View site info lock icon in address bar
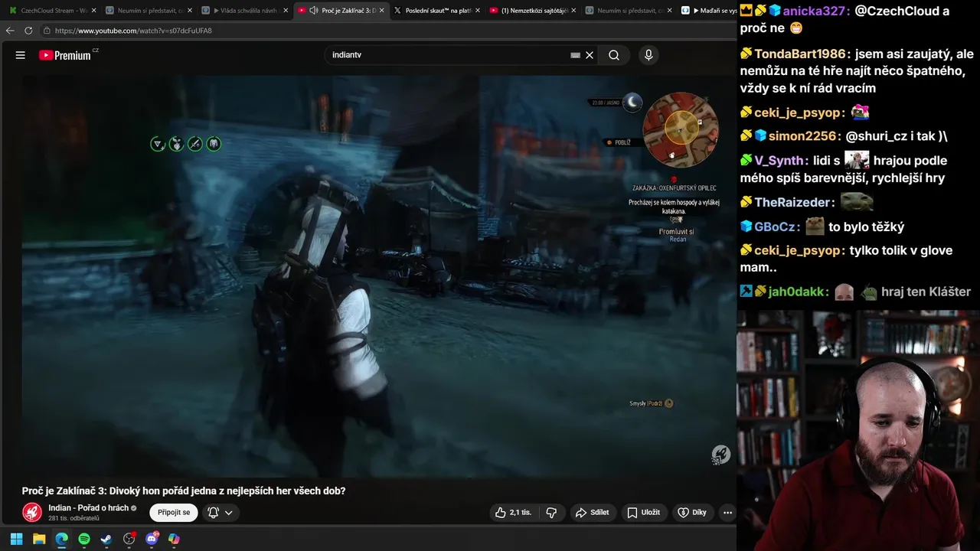 [x=47, y=31]
